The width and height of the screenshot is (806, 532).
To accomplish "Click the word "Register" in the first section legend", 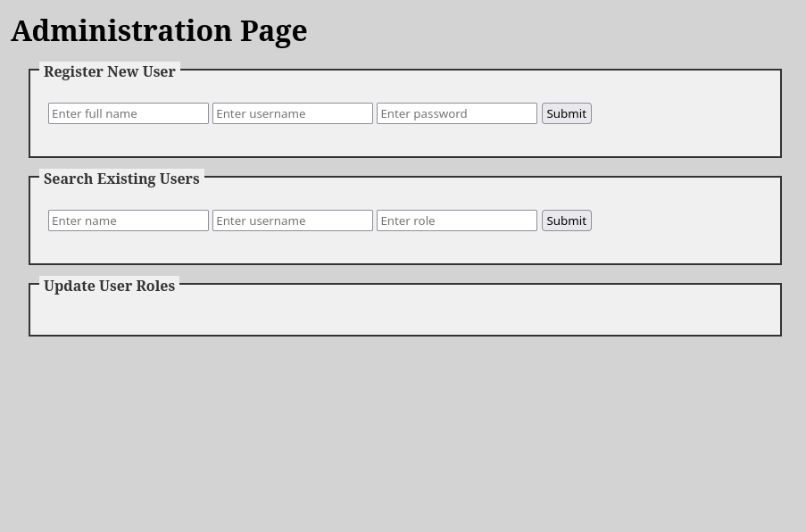I will (73, 71).
